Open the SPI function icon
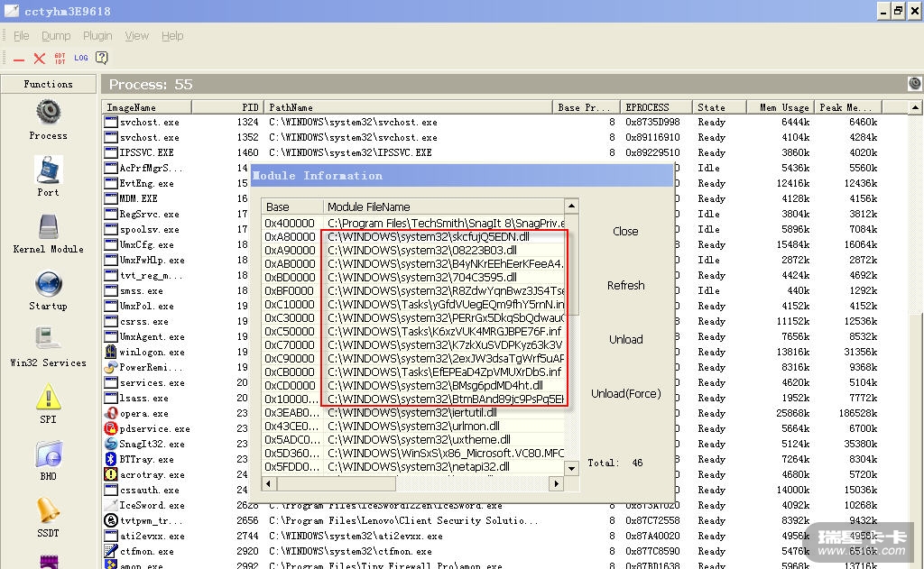The width and height of the screenshot is (924, 569). pos(48,398)
